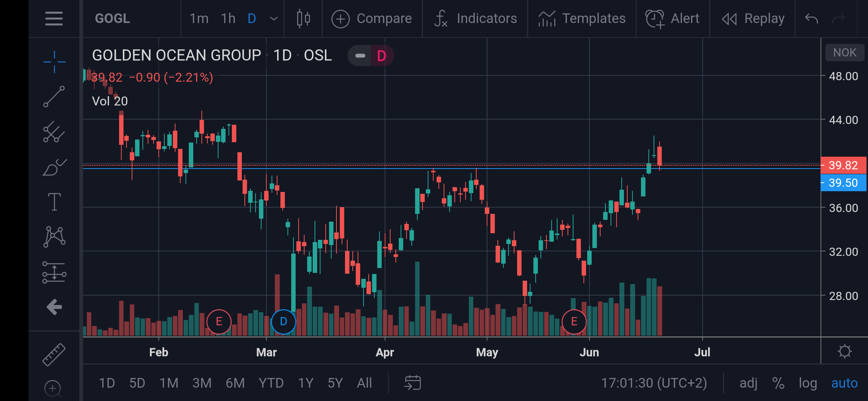
Task: Select the crosshair cursor tool
Action: click(54, 62)
